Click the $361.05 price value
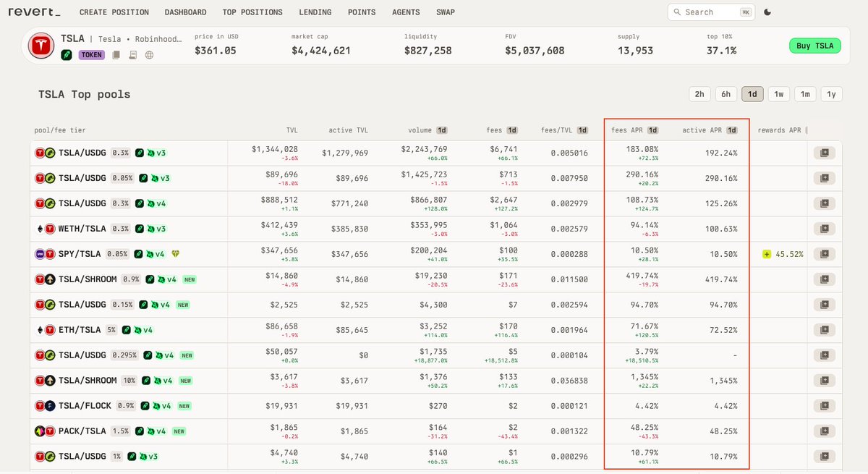Image resolution: width=868 pixels, height=474 pixels. tap(216, 51)
